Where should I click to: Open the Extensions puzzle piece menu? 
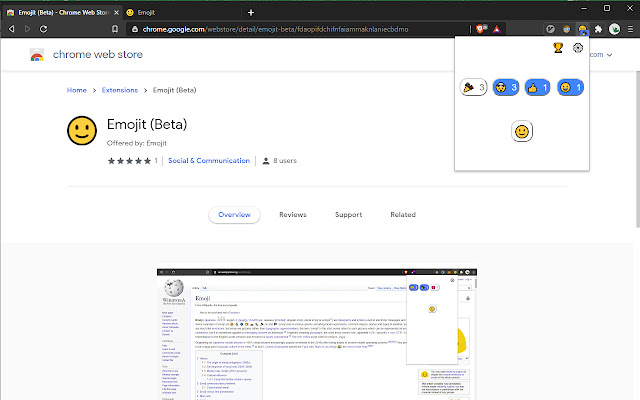[598, 29]
